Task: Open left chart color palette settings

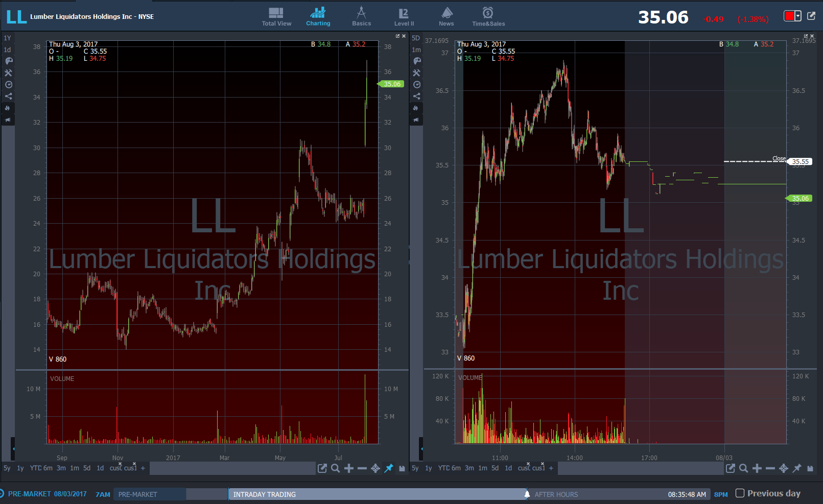Action: [x=8, y=61]
